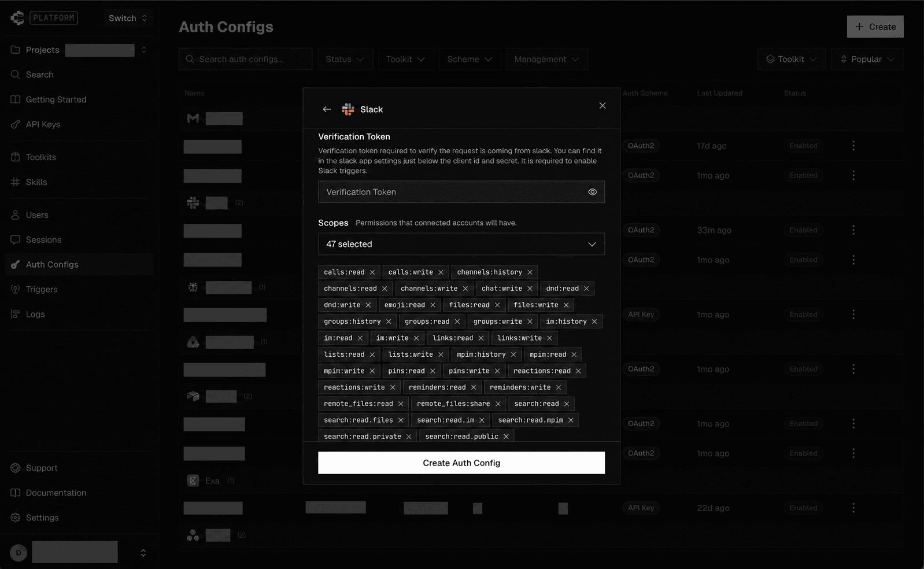
Task: Remove the im:history scope tag
Action: (594, 322)
